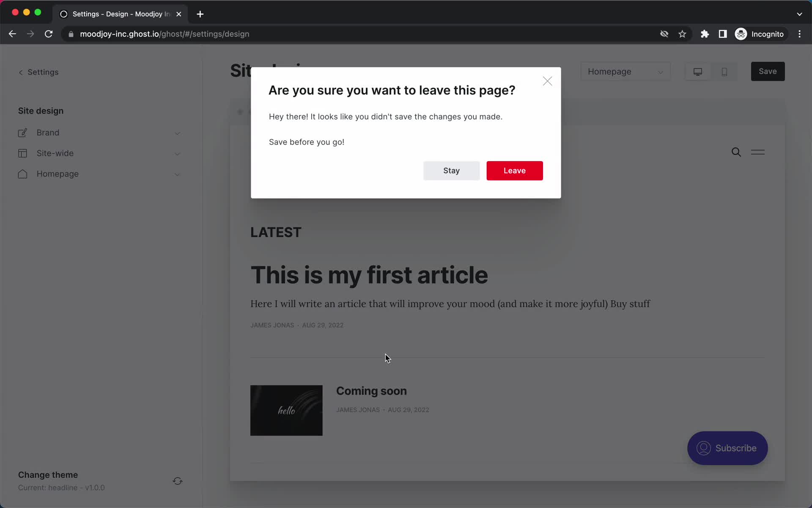Click the search icon in preview
Image resolution: width=812 pixels, height=508 pixels.
tap(736, 152)
